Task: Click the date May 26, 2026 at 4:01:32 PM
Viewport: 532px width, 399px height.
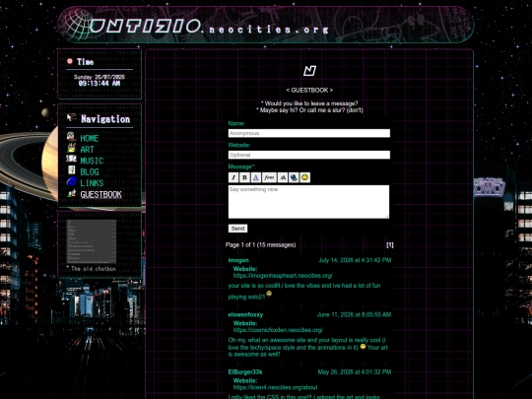Action: [355, 371]
